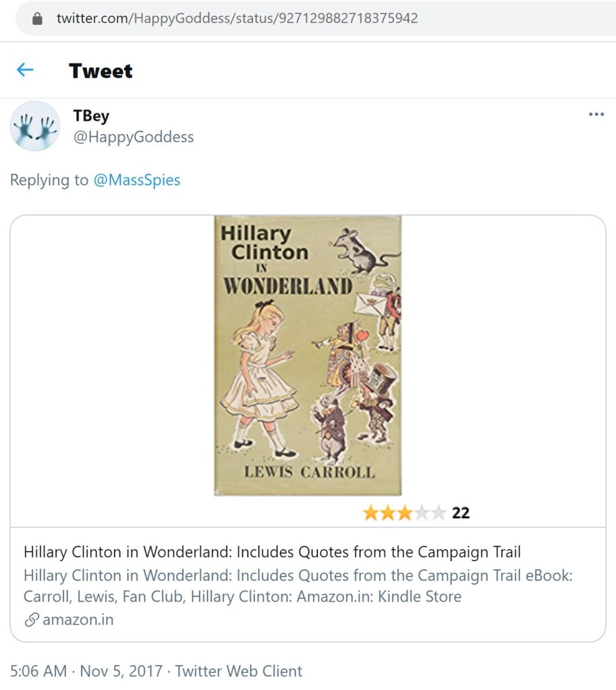Click the chain link icon beside amazon.in

tap(32, 620)
